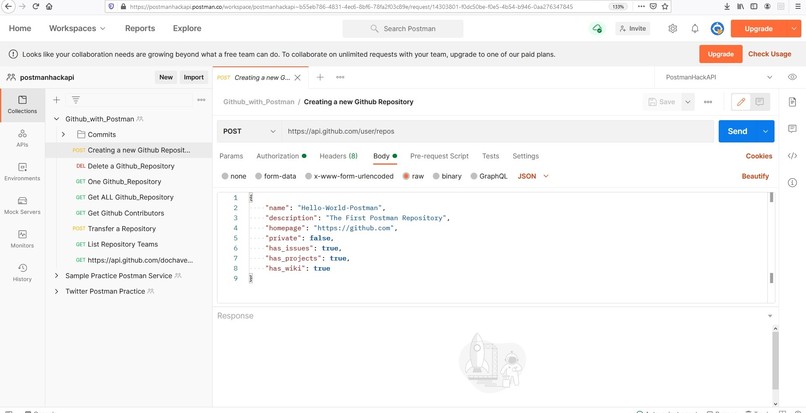Collapse the Github_with_Postman collection
The height and width of the screenshot is (413, 806).
tap(57, 119)
